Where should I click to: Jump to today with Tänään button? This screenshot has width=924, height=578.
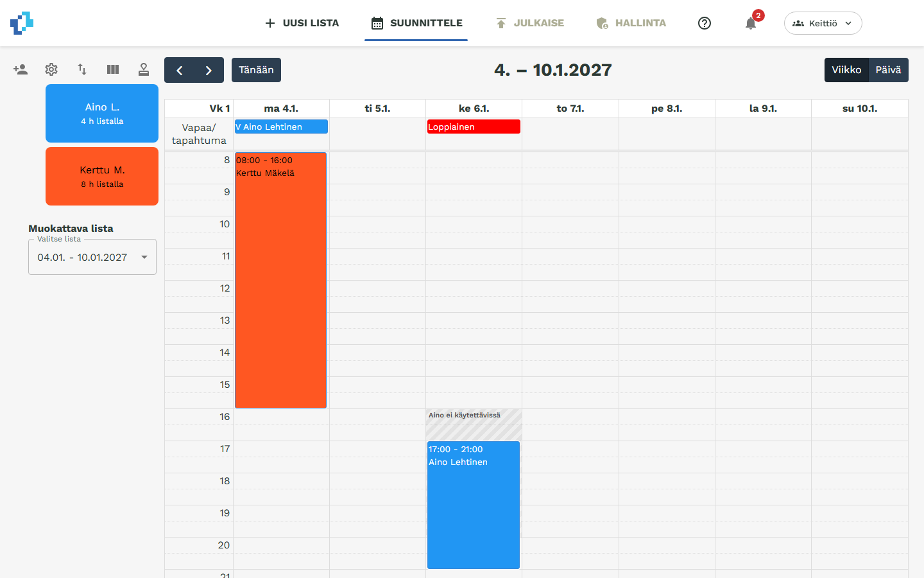pos(256,70)
